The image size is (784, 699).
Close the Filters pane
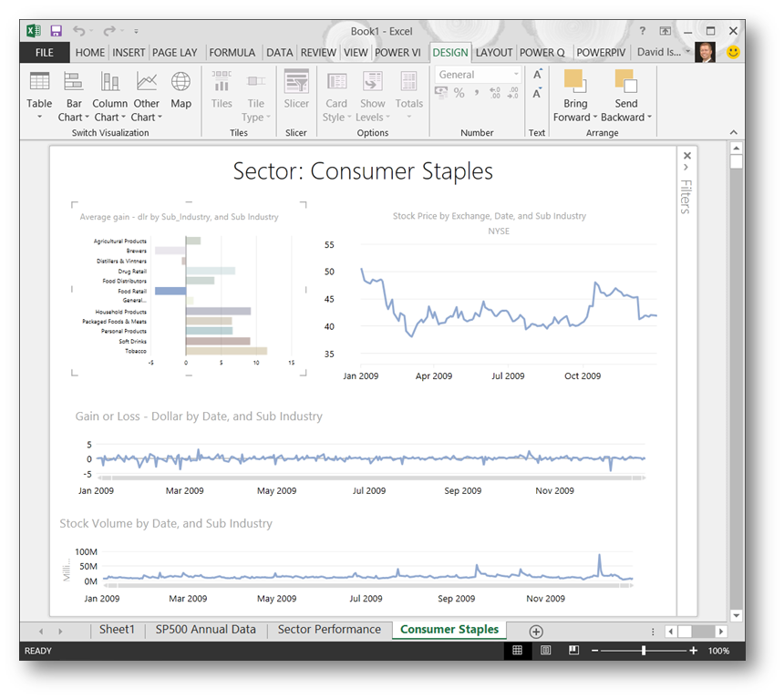point(687,156)
